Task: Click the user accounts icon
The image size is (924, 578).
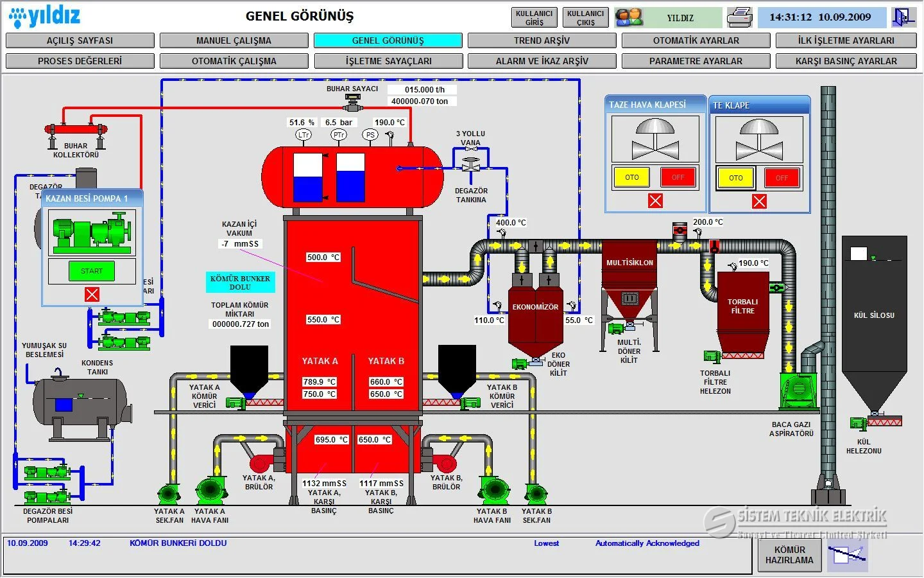Action: click(x=629, y=17)
